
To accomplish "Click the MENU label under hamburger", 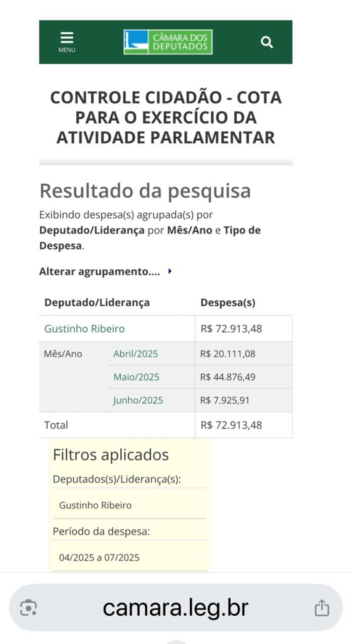I will tap(67, 50).
